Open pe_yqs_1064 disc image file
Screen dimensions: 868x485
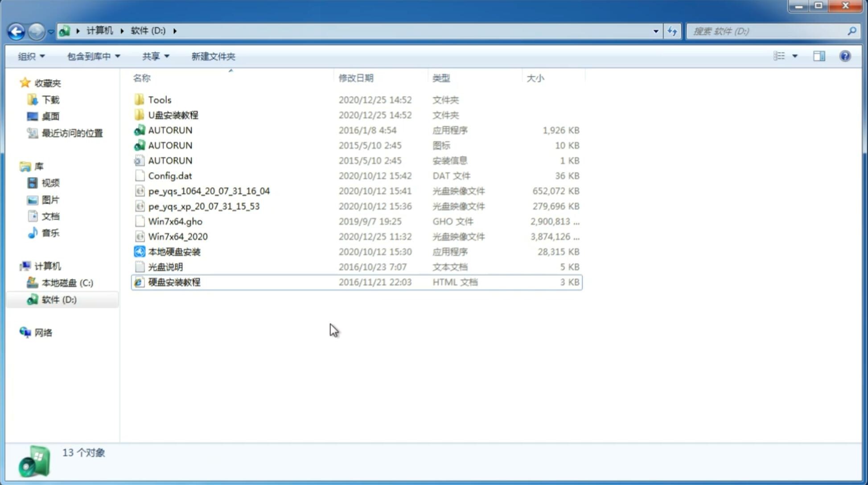coord(209,191)
